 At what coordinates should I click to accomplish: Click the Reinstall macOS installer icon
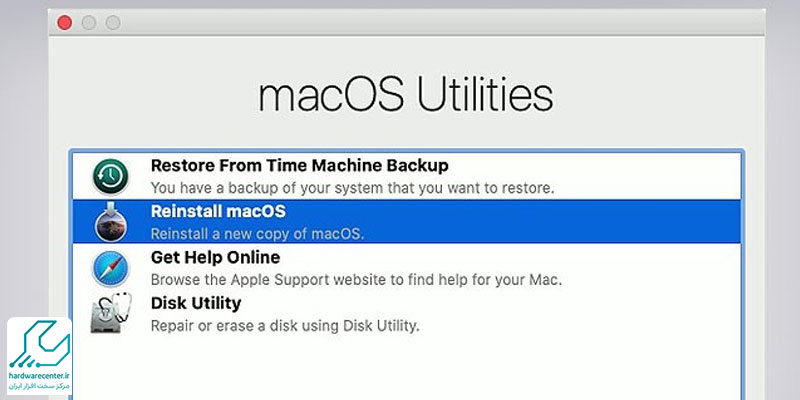[x=111, y=222]
